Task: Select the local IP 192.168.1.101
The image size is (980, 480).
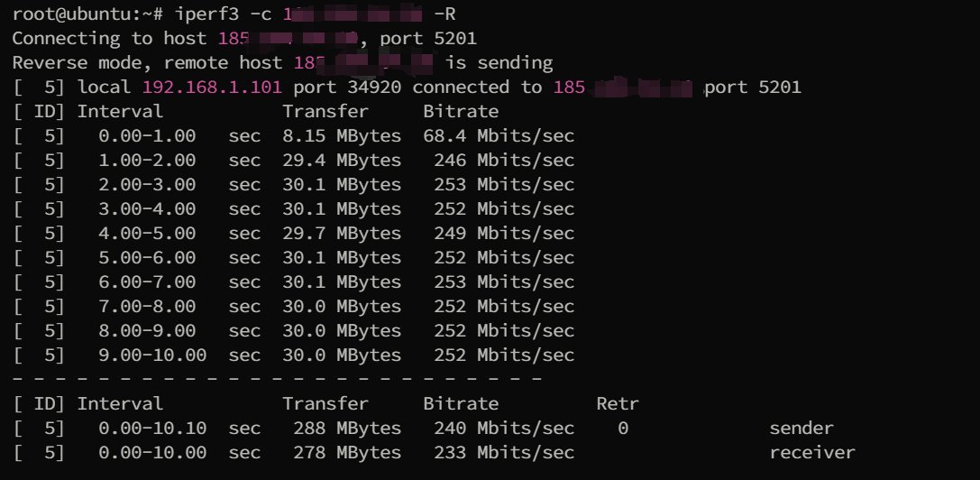Action: click(x=212, y=87)
